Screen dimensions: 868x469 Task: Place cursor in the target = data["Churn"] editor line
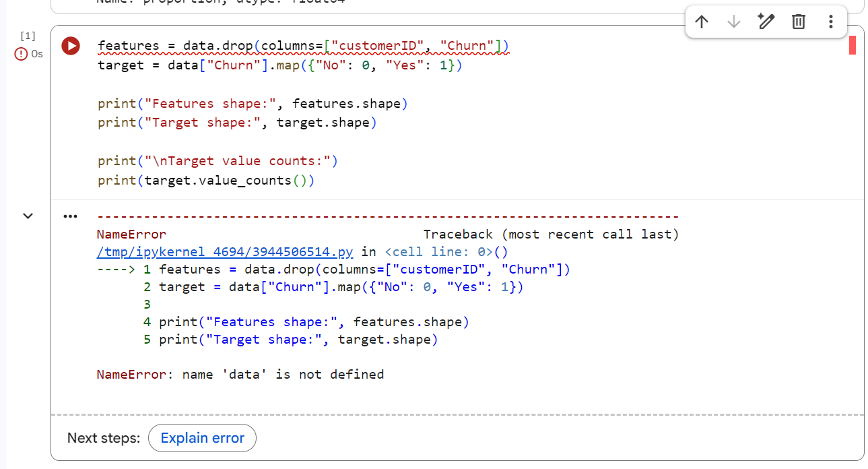tap(279, 65)
